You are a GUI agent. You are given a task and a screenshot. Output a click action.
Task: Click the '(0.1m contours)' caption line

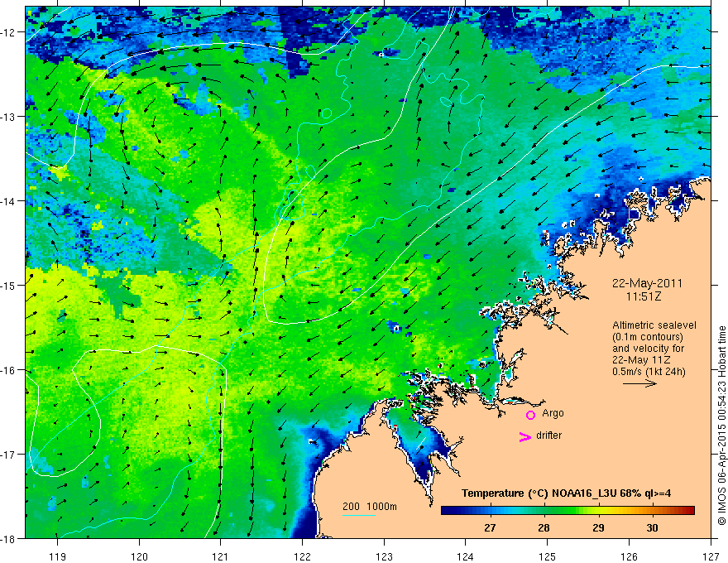(x=647, y=337)
